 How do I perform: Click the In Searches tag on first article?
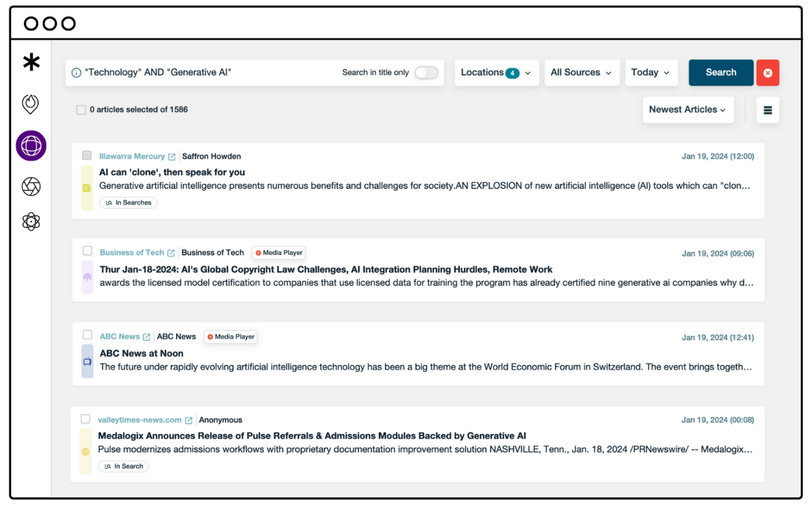pos(128,203)
